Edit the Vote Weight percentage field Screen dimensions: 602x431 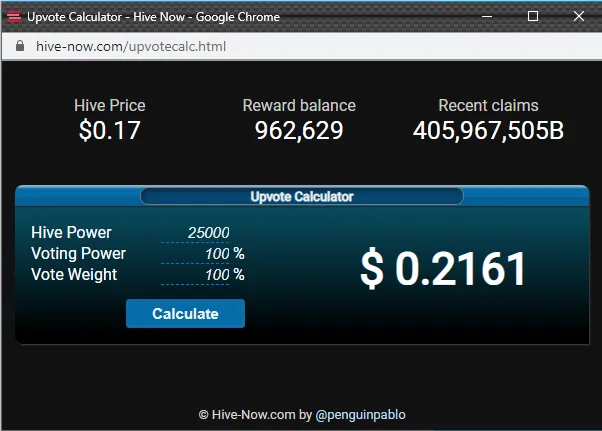click(x=195, y=275)
